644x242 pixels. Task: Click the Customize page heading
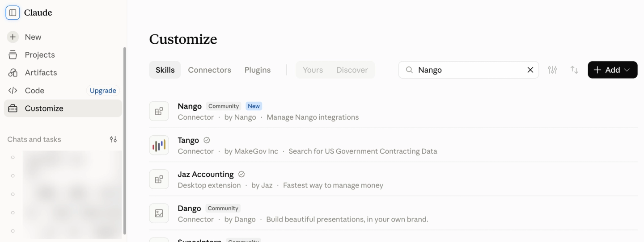click(x=183, y=39)
